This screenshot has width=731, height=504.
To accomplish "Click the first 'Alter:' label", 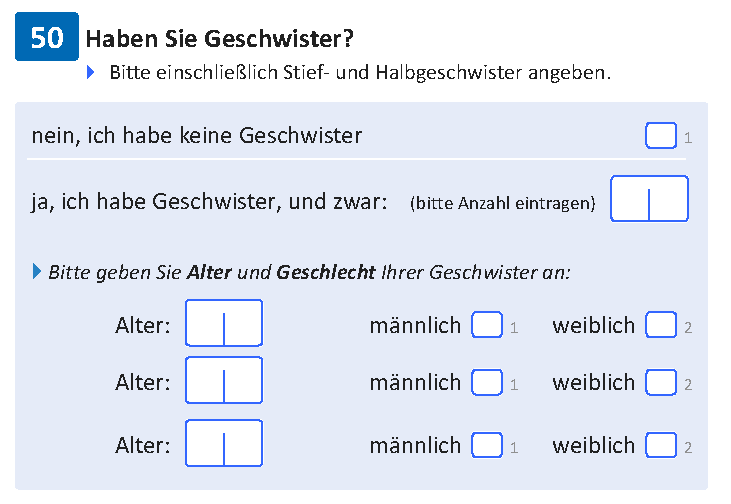I will click(x=143, y=325).
